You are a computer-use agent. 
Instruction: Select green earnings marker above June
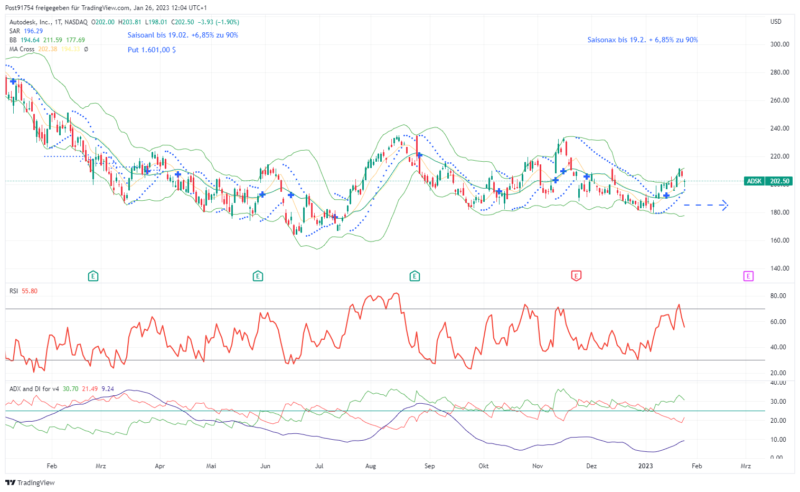pos(258,274)
